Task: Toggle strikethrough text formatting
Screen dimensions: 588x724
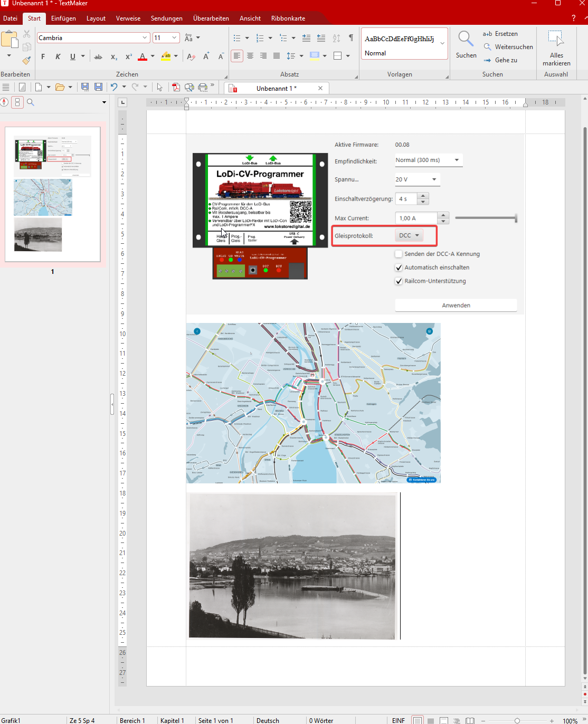Action: coord(98,56)
